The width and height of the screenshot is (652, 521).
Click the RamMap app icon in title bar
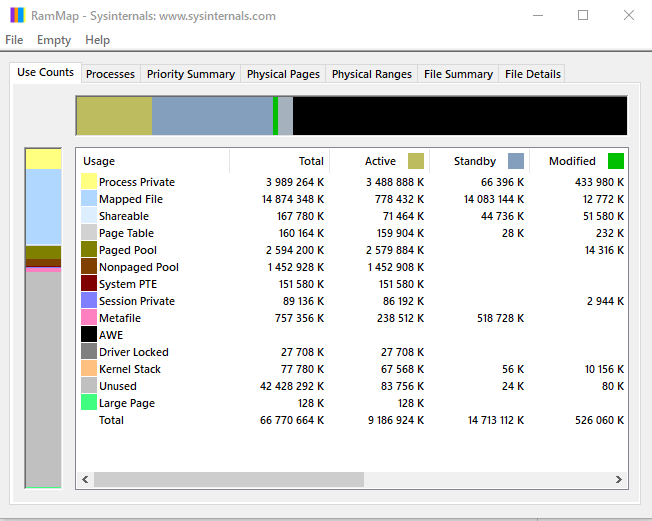(17, 16)
